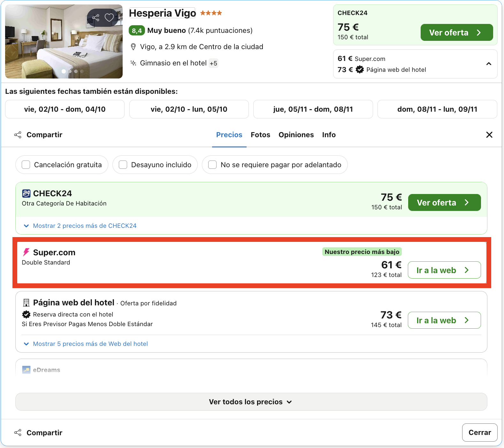Save hotel with the heart icon
Screen dimensions: 504x448
click(109, 18)
